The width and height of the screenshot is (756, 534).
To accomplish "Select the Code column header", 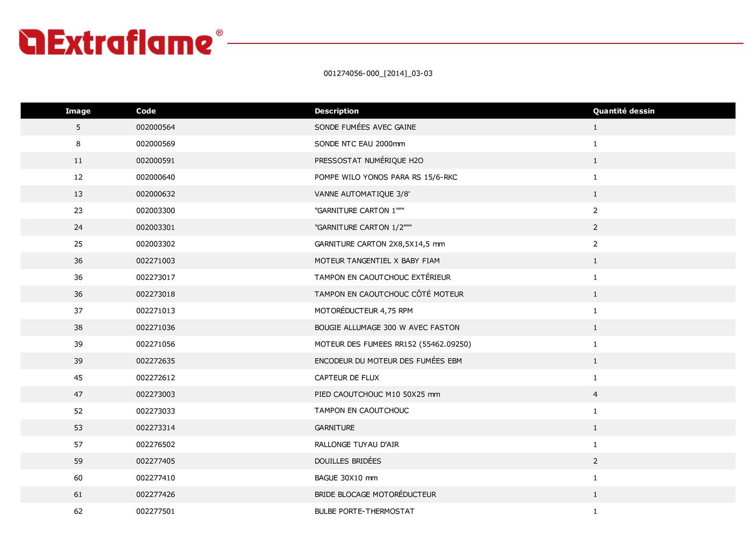I will [146, 111].
